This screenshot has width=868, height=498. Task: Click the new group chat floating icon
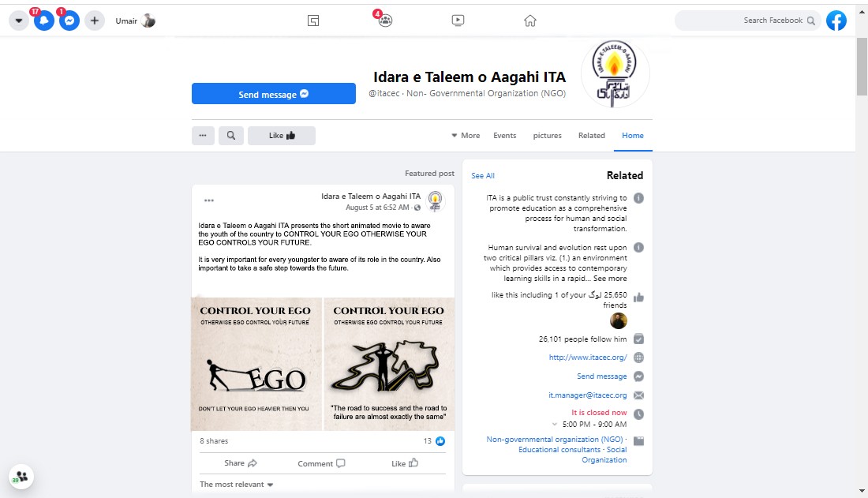(21, 477)
